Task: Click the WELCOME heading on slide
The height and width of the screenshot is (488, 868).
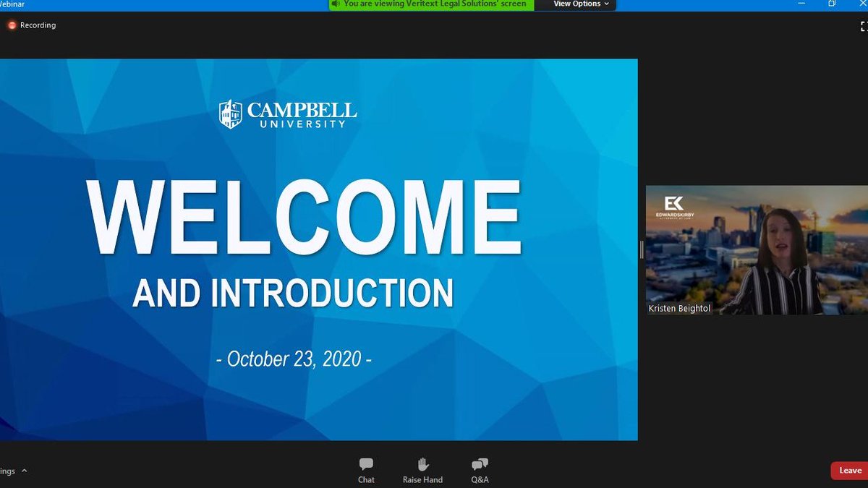Action: coord(305,216)
